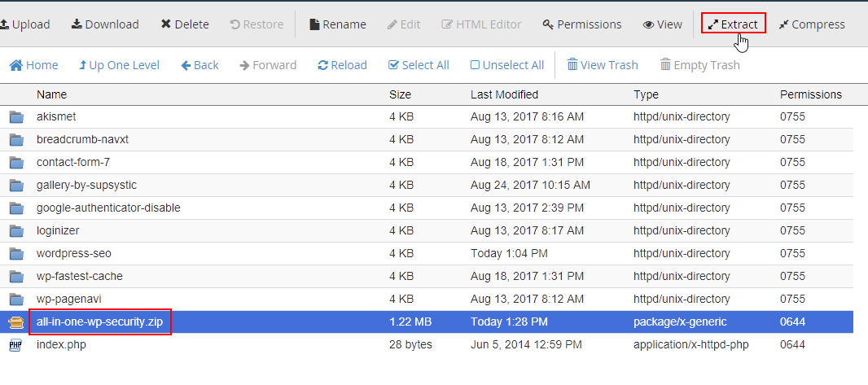Sort by Last Modified column header
Screen dimensions: 868x385
click(x=504, y=94)
